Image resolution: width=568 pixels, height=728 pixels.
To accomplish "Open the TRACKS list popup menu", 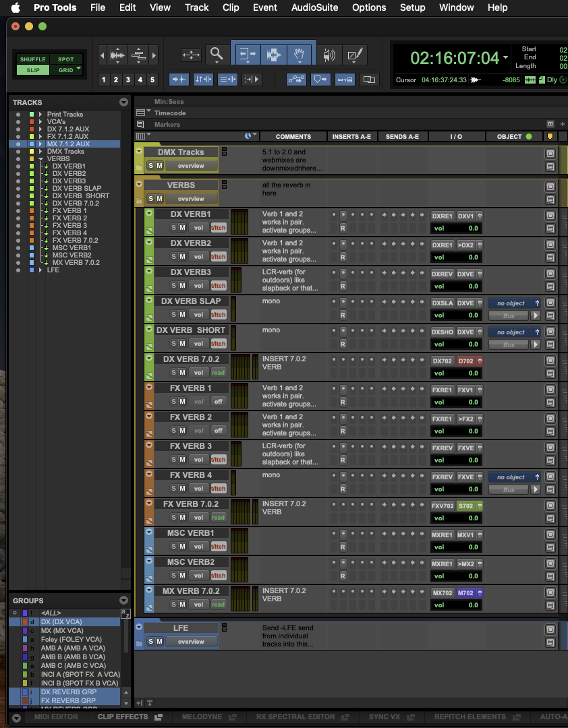I will 123,102.
